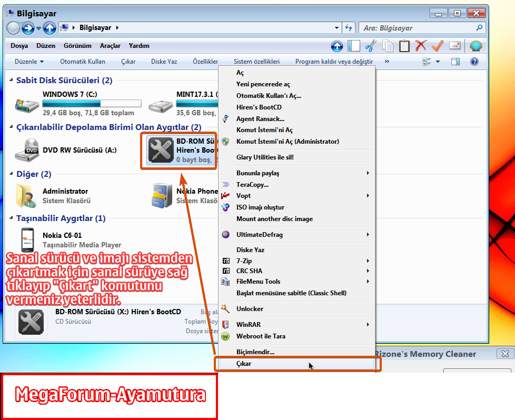Open the Düzen menu

click(46, 46)
